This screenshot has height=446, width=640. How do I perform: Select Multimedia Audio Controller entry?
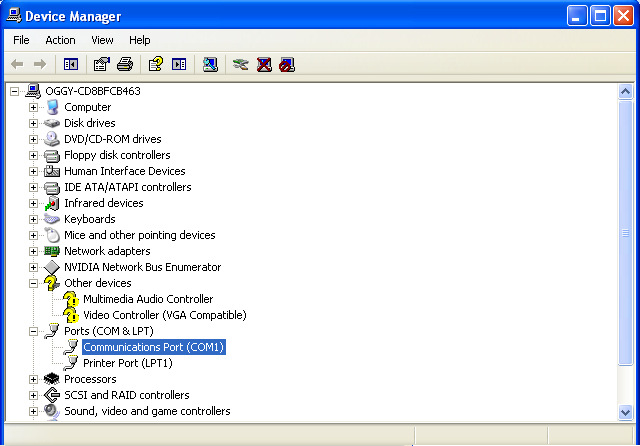[x=148, y=299]
